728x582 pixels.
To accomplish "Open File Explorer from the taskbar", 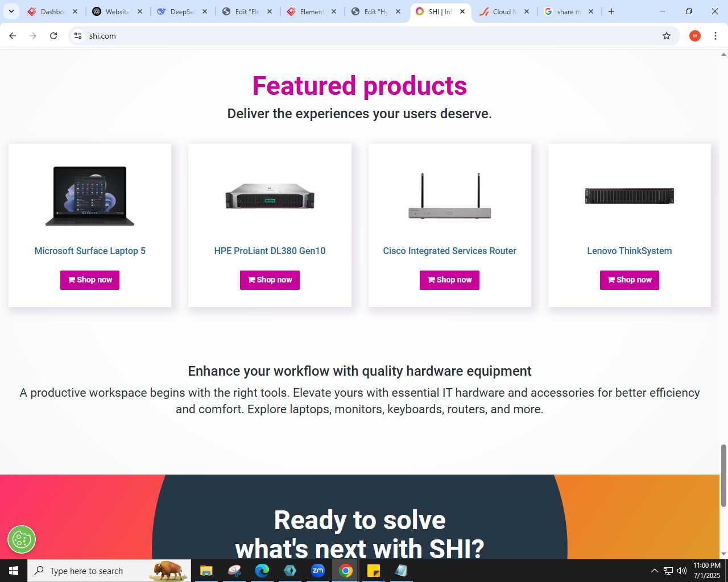I will [x=206, y=571].
